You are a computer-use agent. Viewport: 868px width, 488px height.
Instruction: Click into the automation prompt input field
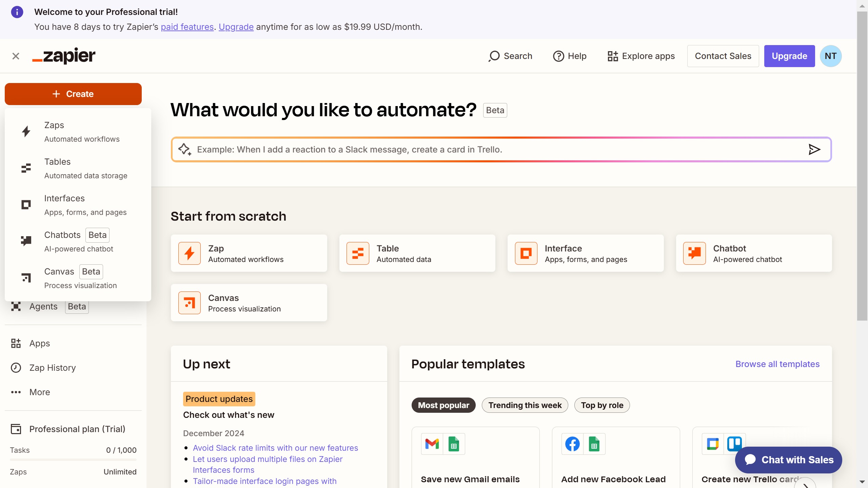pyautogui.click(x=501, y=149)
